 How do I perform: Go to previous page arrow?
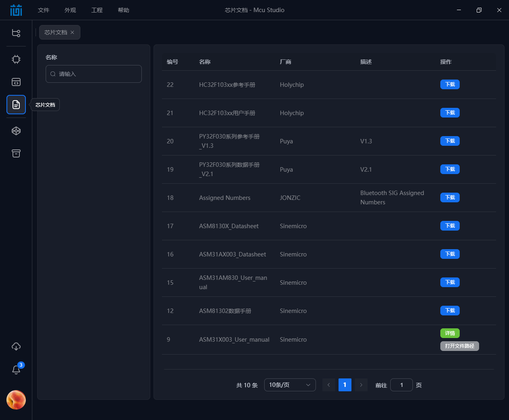click(329, 385)
